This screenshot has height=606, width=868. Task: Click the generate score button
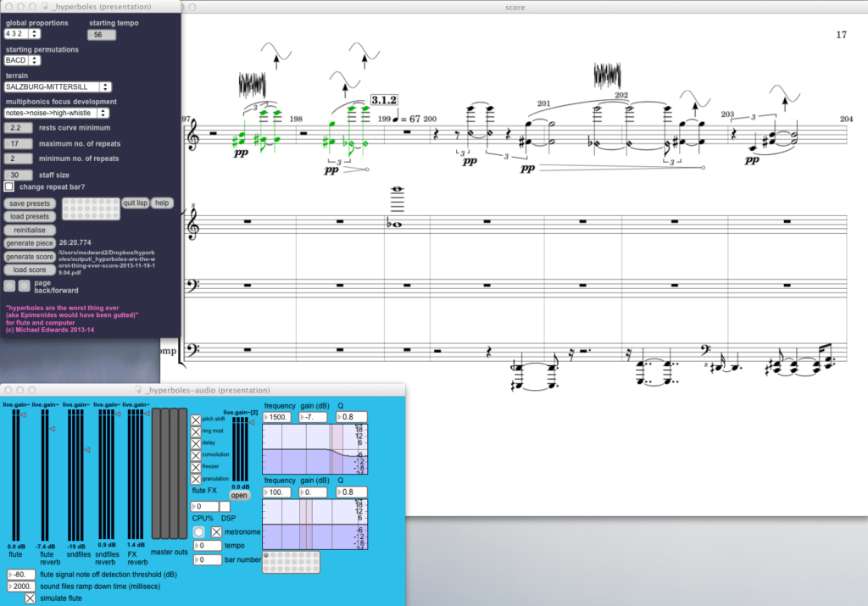coord(30,257)
